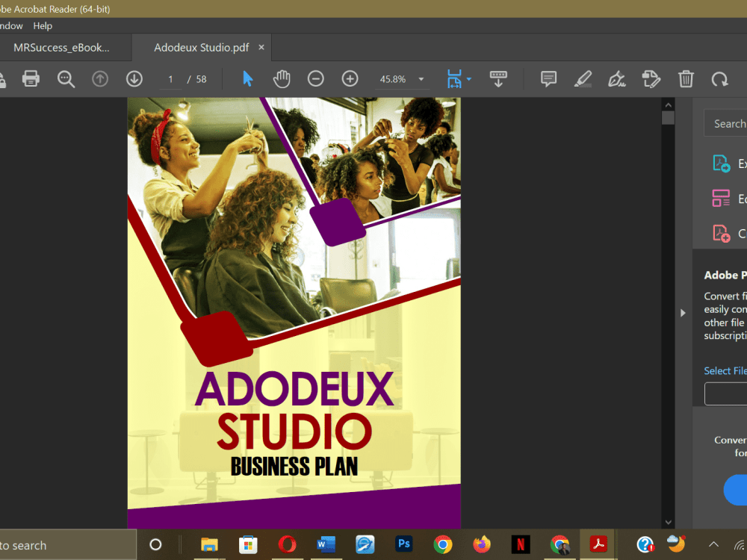Click the Print file icon
747x560 pixels.
31,78
